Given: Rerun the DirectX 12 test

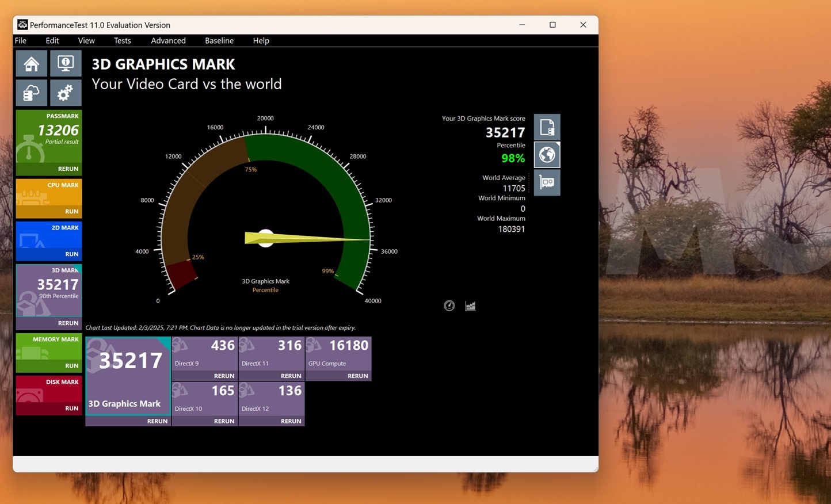Looking at the screenshot, I should coord(291,421).
